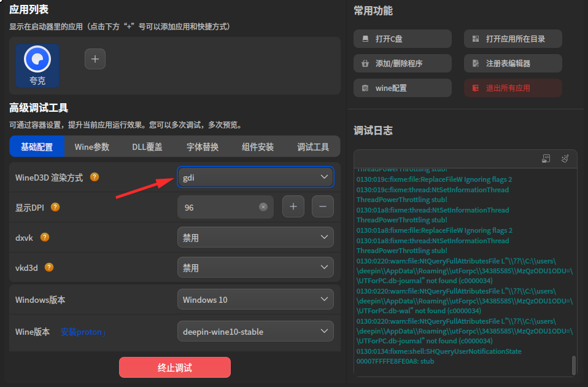
Task: Open the Wine版本 dropdown
Action: click(255, 331)
